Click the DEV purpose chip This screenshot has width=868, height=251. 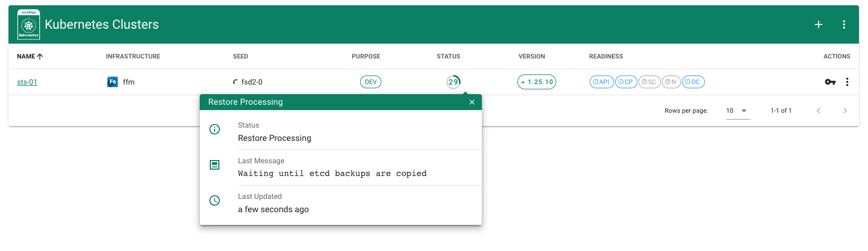(371, 82)
